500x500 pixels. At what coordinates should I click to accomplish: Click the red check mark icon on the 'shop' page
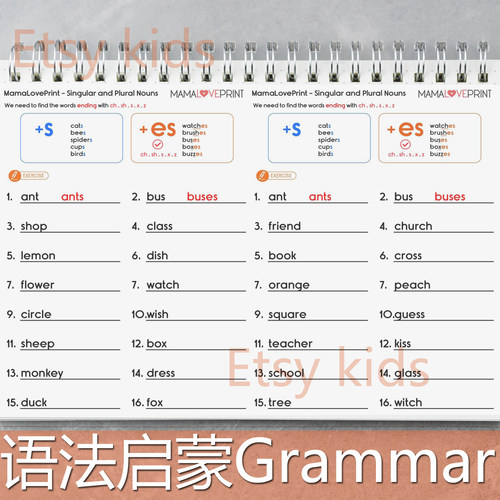point(158,144)
